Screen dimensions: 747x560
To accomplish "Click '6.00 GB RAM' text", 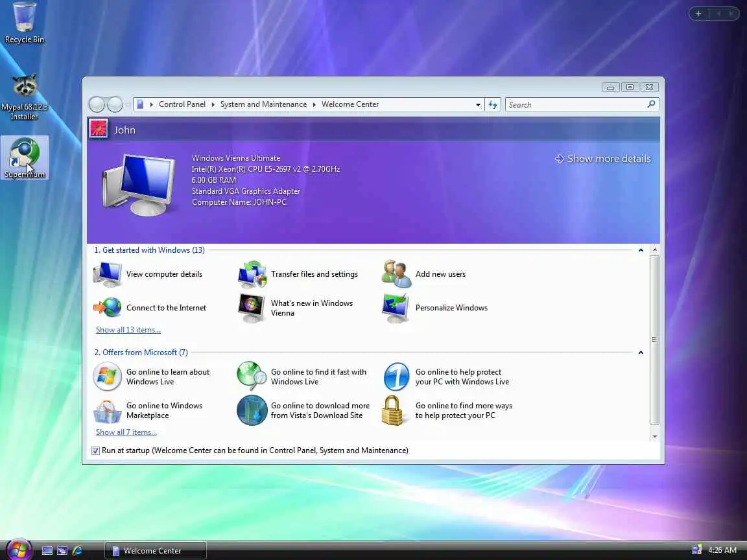I will pyautogui.click(x=213, y=180).
